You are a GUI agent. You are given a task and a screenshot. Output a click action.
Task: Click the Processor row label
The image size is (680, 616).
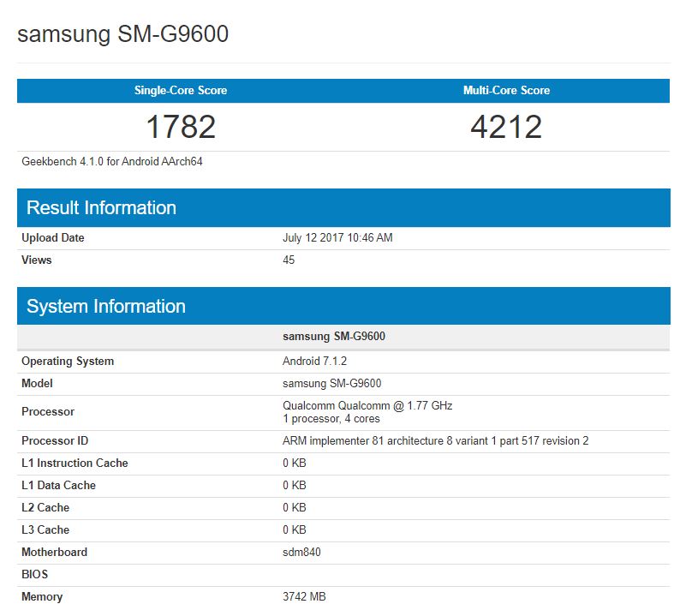click(48, 412)
